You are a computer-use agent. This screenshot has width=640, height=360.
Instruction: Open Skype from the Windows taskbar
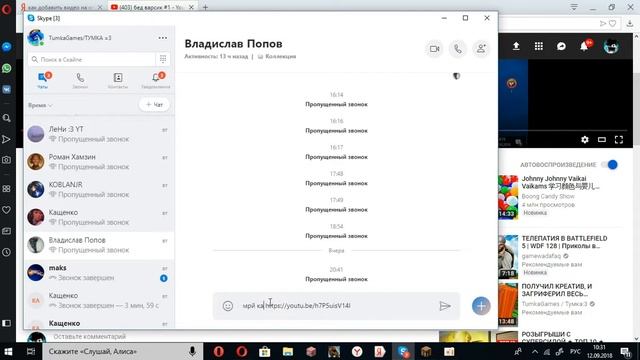pos(403,351)
